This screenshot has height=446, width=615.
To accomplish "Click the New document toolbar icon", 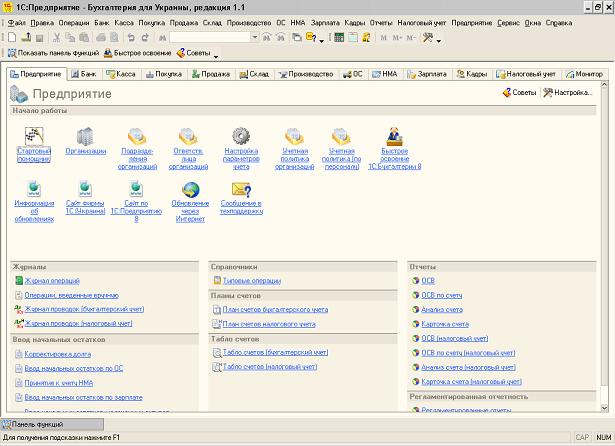I will [12, 38].
